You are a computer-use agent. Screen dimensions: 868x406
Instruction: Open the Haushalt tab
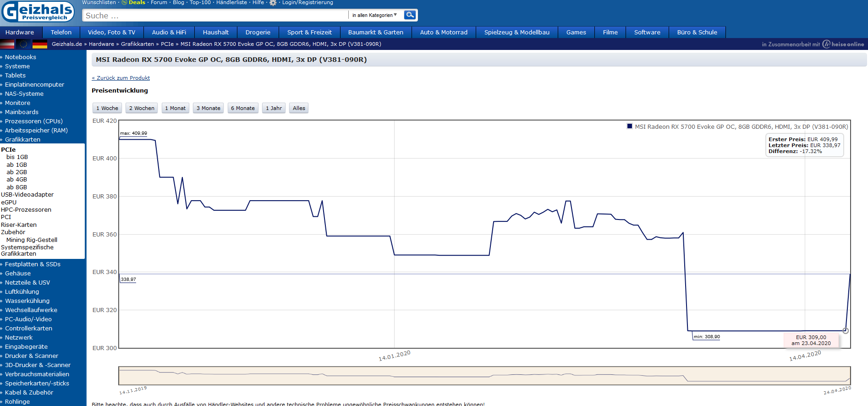(216, 32)
